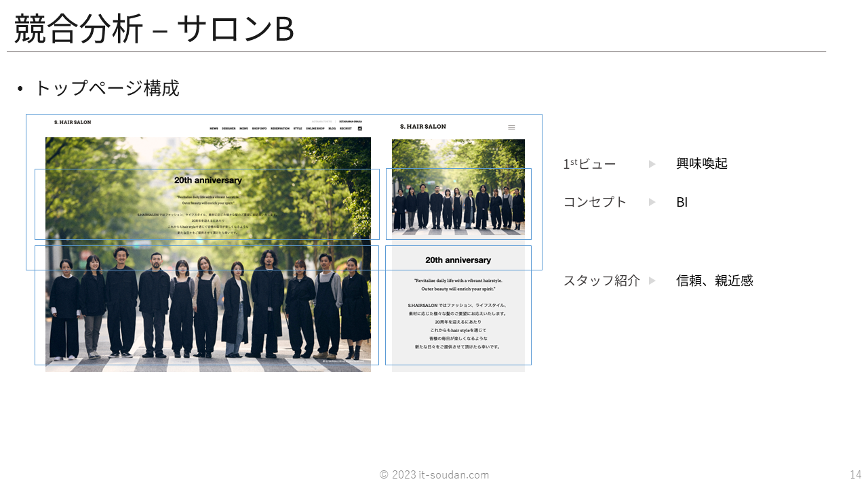Open the ONLINE SHOP navigation link
The width and height of the screenshot is (868, 488).
point(315,128)
